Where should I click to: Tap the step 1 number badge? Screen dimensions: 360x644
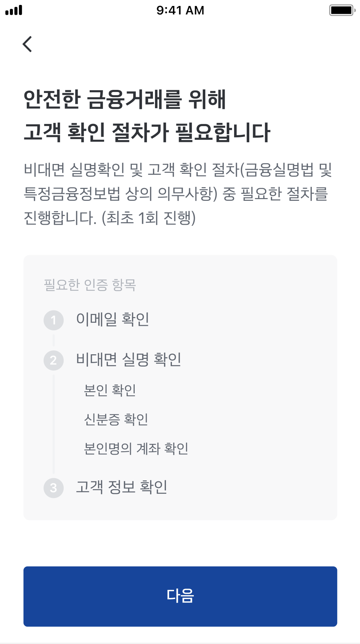point(53,320)
